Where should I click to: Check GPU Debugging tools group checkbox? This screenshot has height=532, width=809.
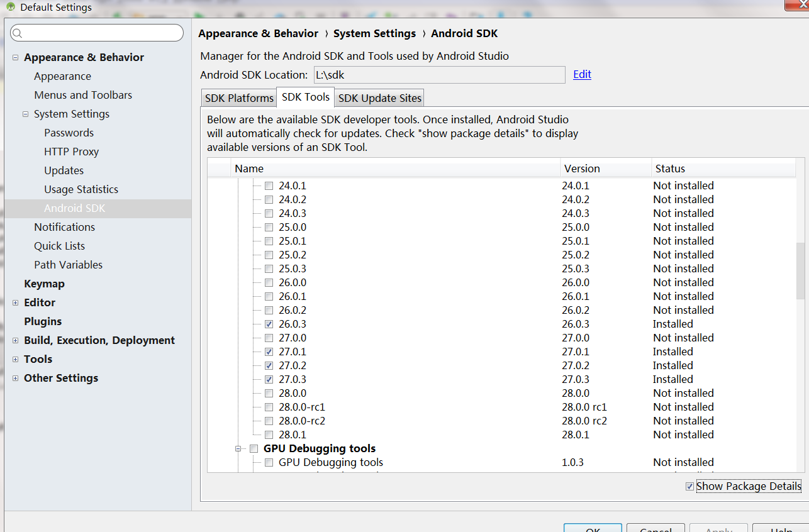(254, 448)
